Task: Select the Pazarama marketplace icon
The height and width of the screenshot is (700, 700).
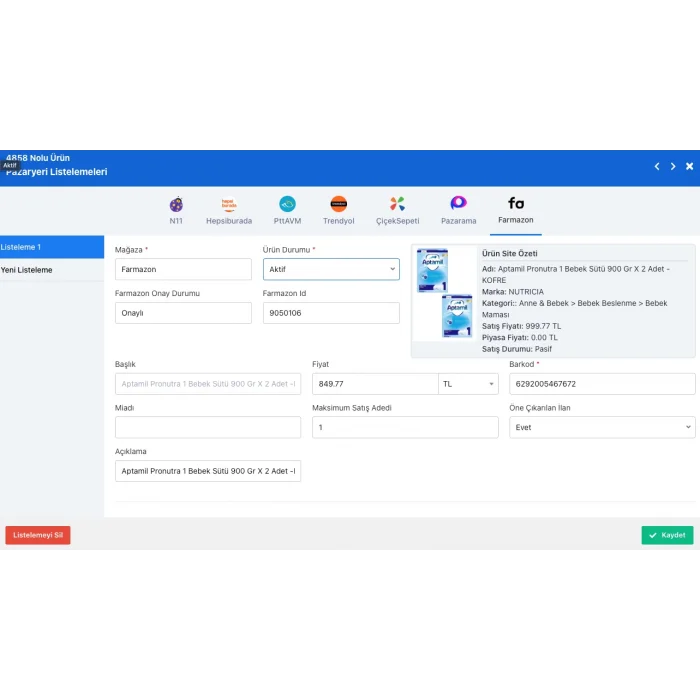Action: tap(458, 204)
